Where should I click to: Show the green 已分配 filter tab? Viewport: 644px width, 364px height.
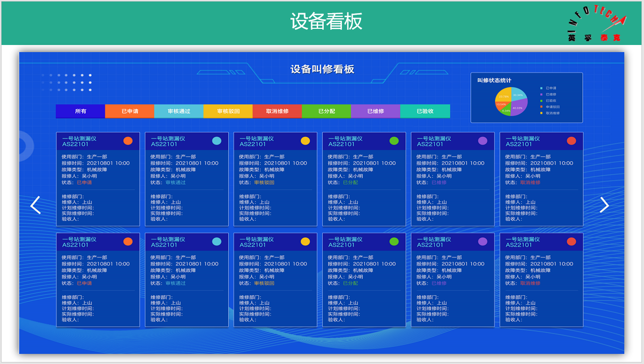tap(326, 111)
